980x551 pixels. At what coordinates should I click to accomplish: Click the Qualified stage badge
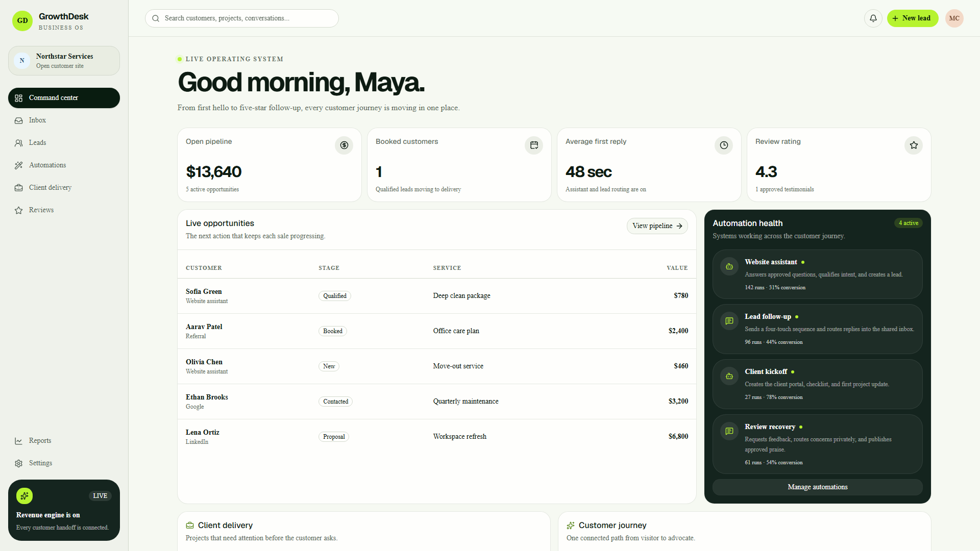pos(335,296)
